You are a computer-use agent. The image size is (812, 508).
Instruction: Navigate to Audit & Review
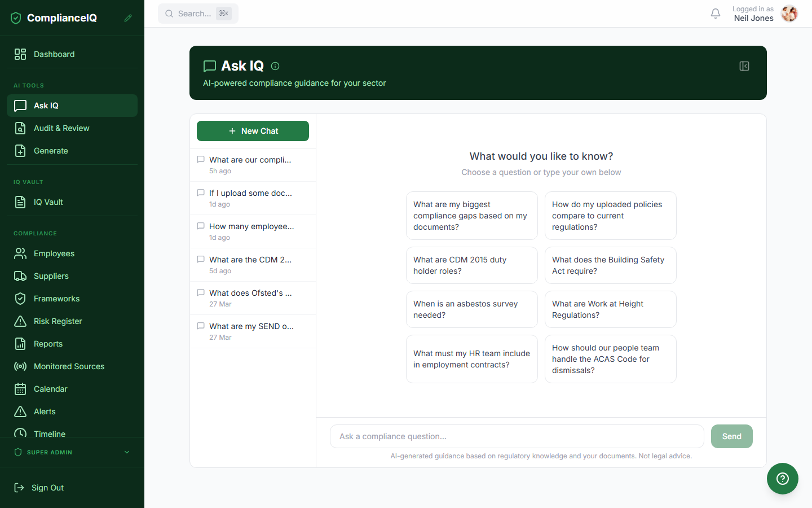62,128
